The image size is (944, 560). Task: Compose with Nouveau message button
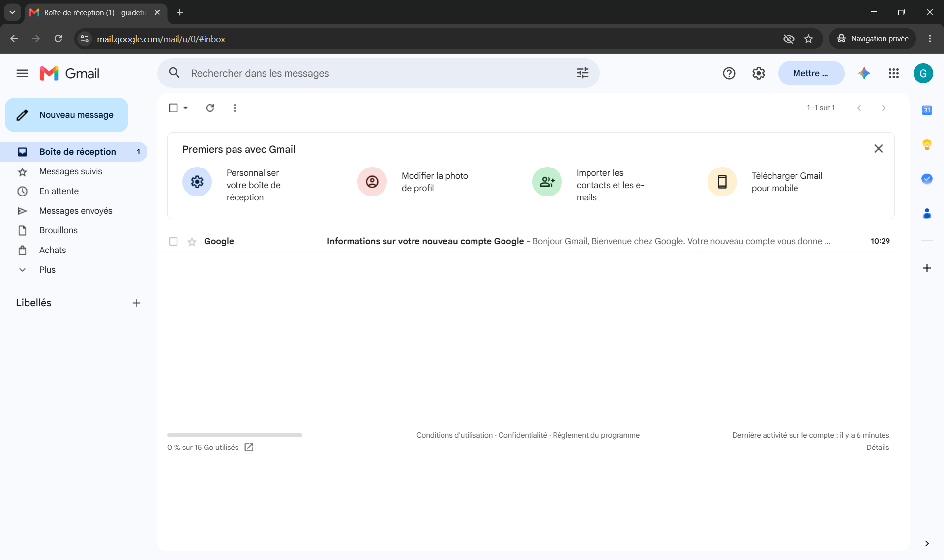(66, 115)
